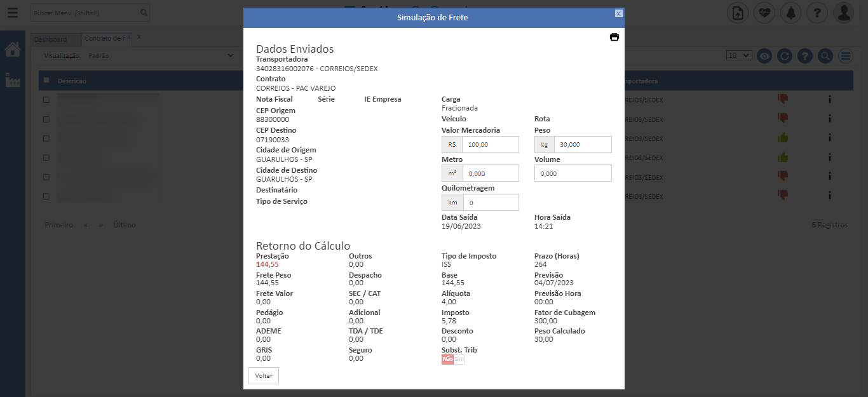Viewport: 868px width, 397px height.
Task: Open the file upload icon
Action: click(x=738, y=13)
